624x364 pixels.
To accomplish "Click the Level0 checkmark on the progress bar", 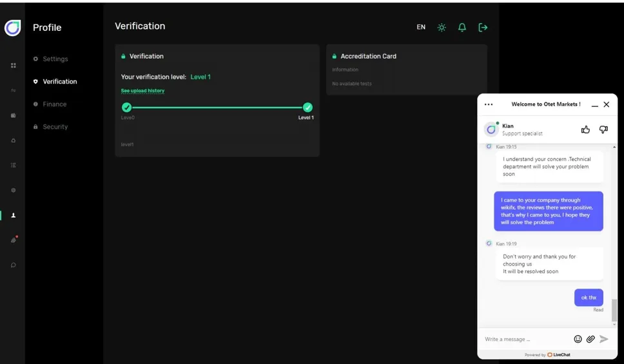I will tap(126, 108).
